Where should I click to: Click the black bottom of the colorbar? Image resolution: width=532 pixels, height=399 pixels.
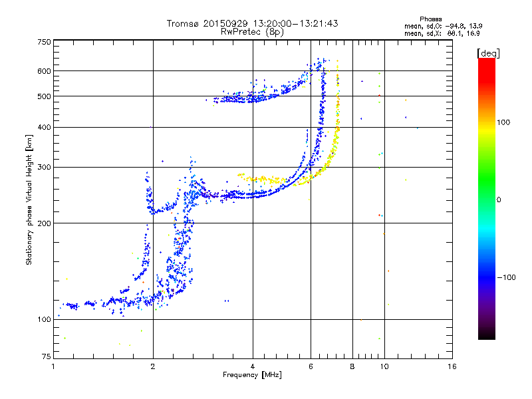tap(487, 334)
